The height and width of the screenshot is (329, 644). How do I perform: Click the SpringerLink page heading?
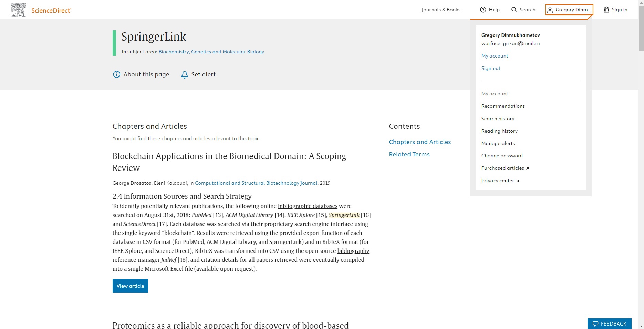tap(154, 37)
